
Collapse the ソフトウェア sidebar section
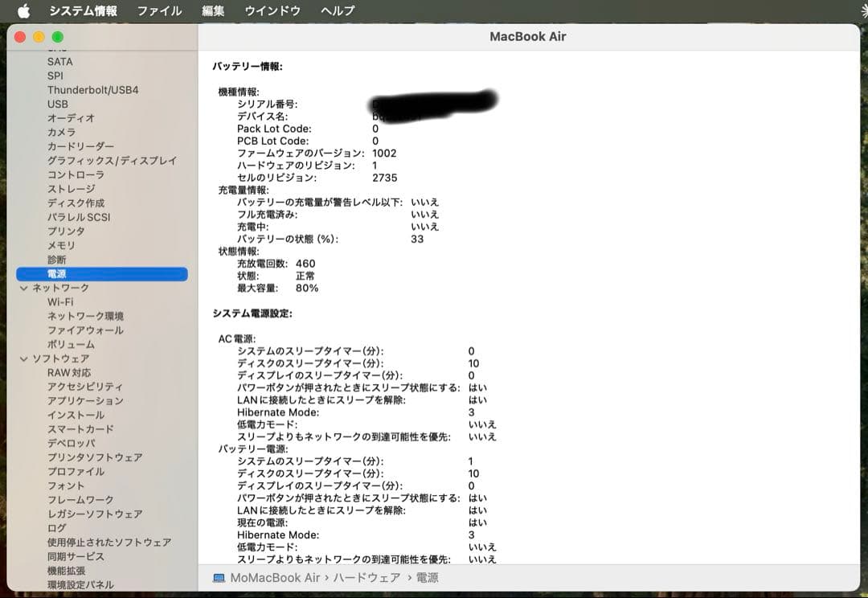[x=24, y=358]
